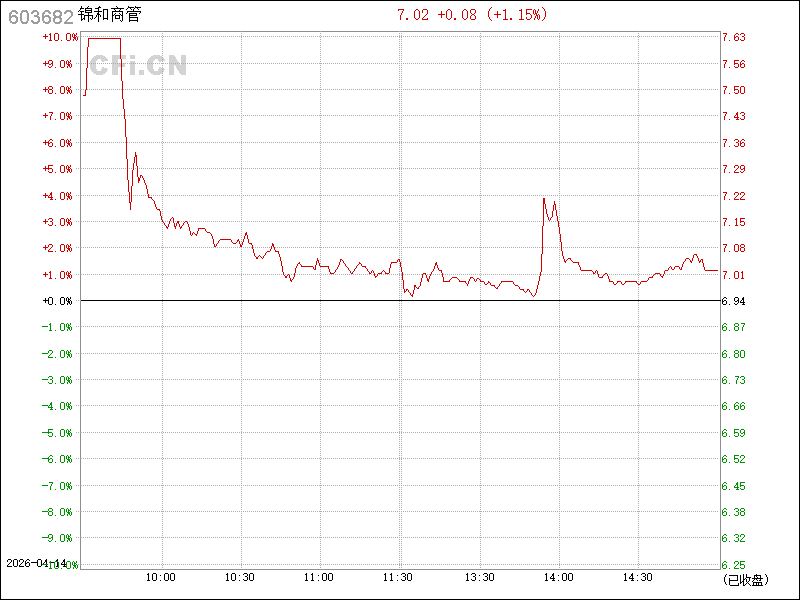Select the stock name 锦和商管
The height and width of the screenshot is (600, 800).
click(x=109, y=16)
